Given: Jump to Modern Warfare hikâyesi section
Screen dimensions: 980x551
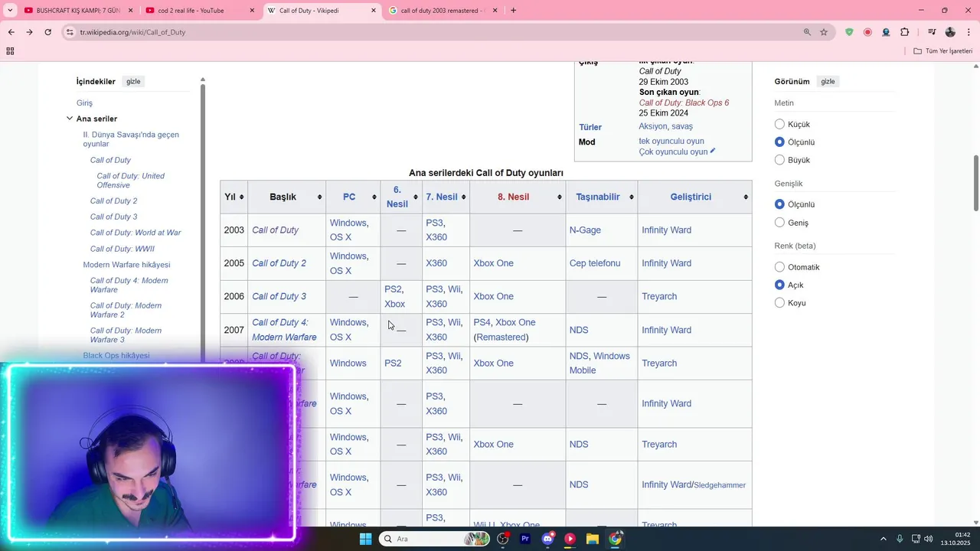Looking at the screenshot, I should [126, 265].
